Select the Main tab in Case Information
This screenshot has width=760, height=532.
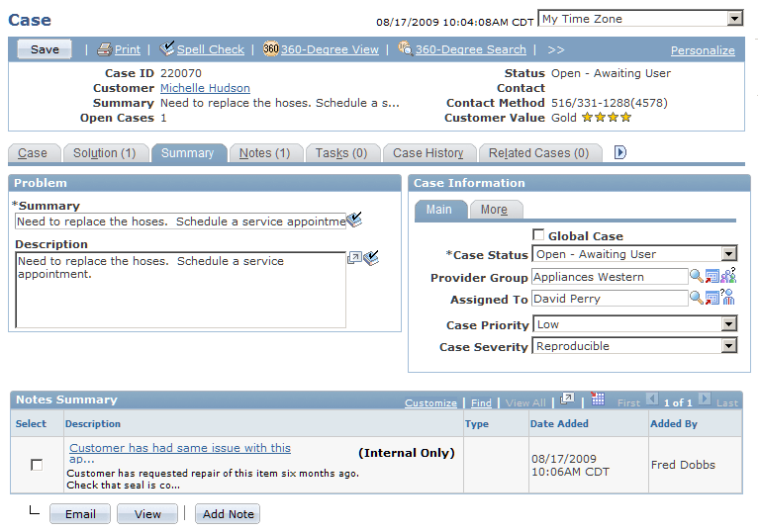click(439, 210)
